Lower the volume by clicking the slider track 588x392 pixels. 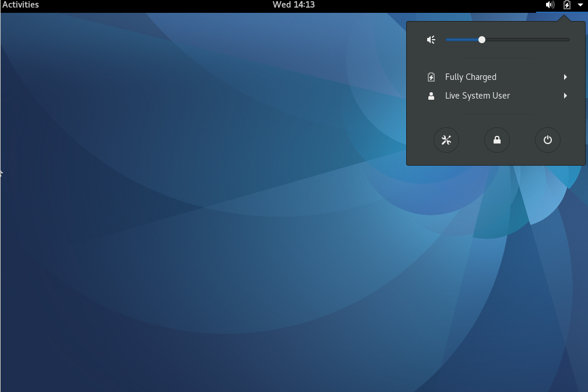click(x=460, y=39)
